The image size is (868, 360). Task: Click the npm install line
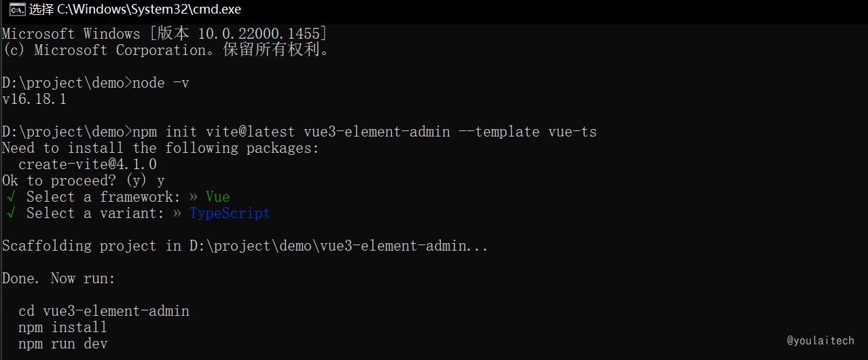[x=62, y=327]
